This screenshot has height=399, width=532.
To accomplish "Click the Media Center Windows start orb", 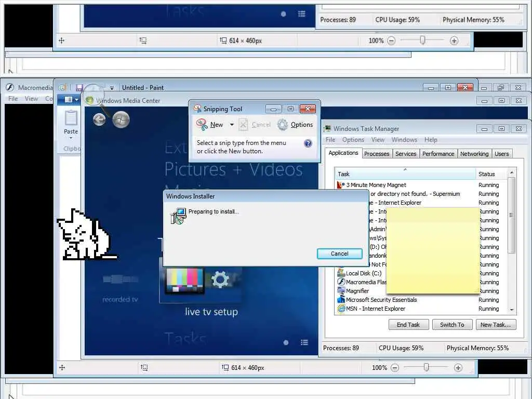I will (x=121, y=119).
